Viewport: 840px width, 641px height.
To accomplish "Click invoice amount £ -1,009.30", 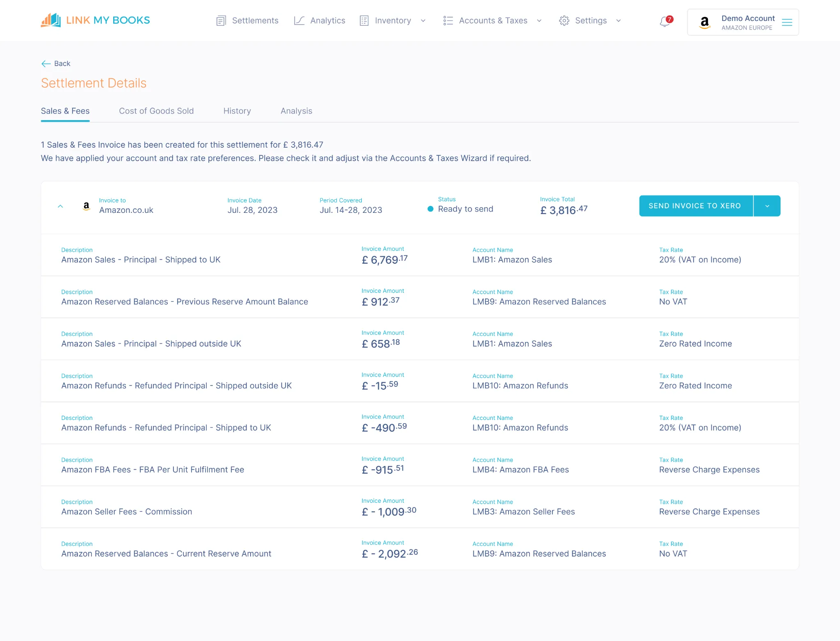I will (389, 512).
